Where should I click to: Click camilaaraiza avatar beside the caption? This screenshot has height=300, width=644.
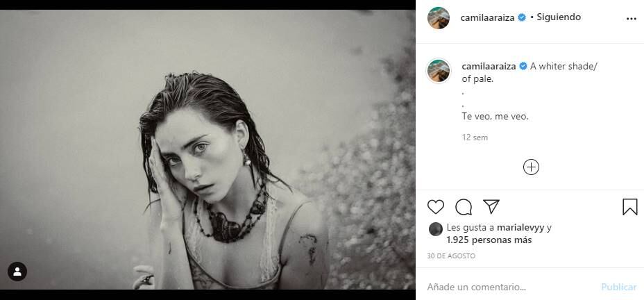439,71
